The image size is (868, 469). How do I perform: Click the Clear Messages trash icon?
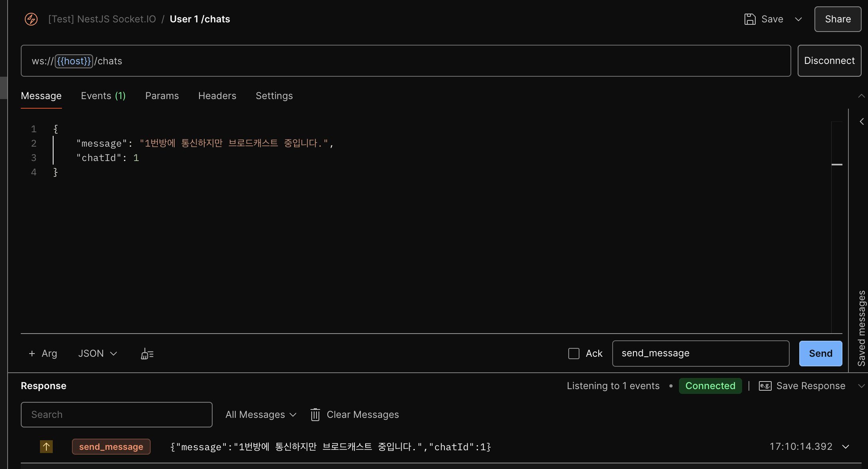tap(315, 415)
